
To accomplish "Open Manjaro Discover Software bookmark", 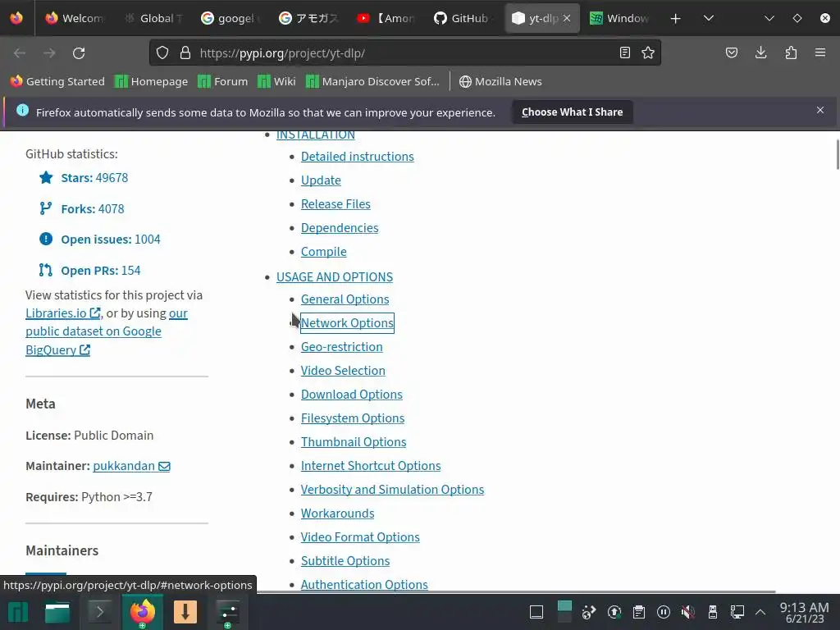I will (372, 81).
